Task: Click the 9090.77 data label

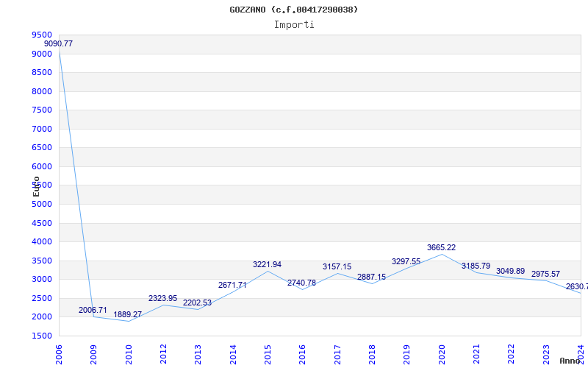Action: (x=59, y=43)
